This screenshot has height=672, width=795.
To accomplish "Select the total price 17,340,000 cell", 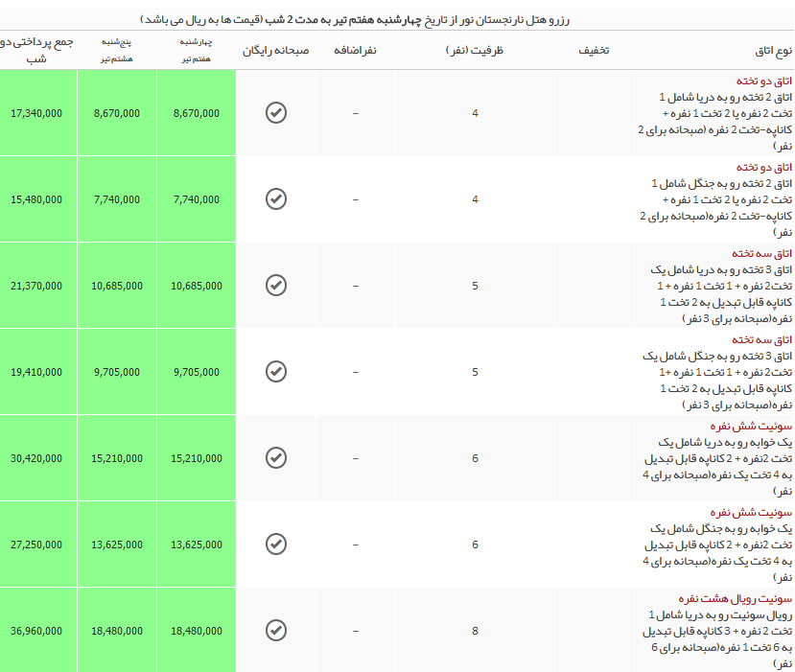I will pyautogui.click(x=38, y=112).
